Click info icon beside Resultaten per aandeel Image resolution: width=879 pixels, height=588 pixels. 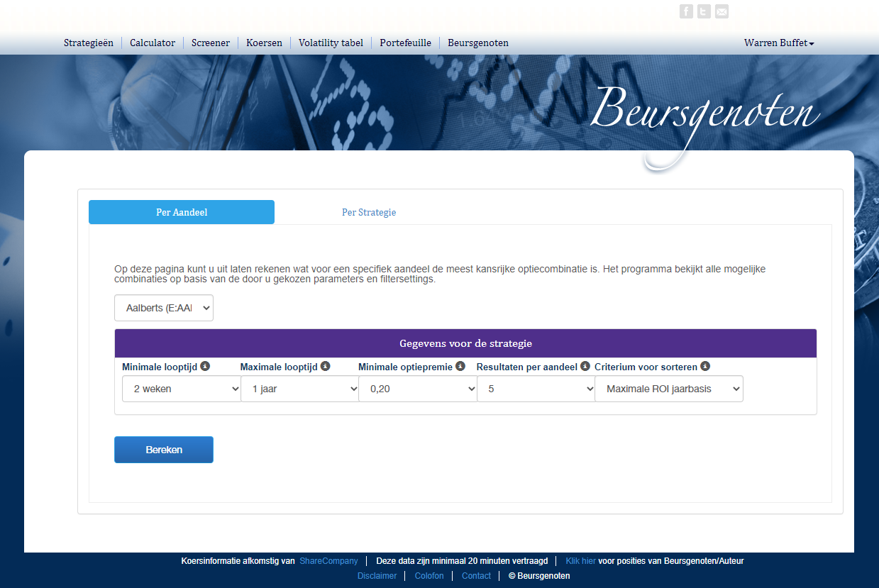pos(585,366)
